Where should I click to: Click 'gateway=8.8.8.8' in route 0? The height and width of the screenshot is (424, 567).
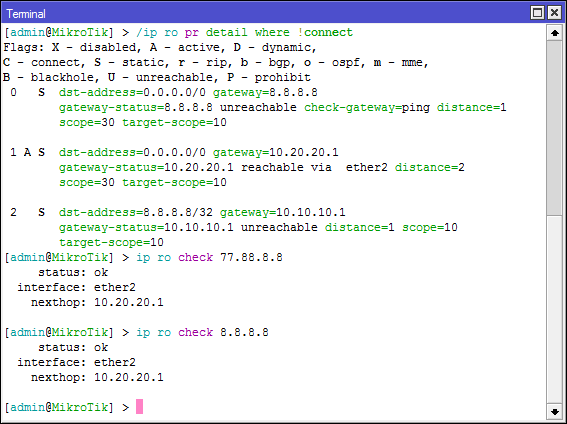click(x=265, y=93)
